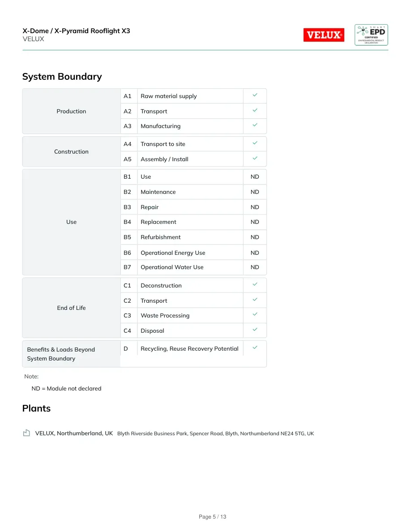The width and height of the screenshot is (411, 532).
Task: Click the Smart EPD certified badge
Action: coord(371,35)
